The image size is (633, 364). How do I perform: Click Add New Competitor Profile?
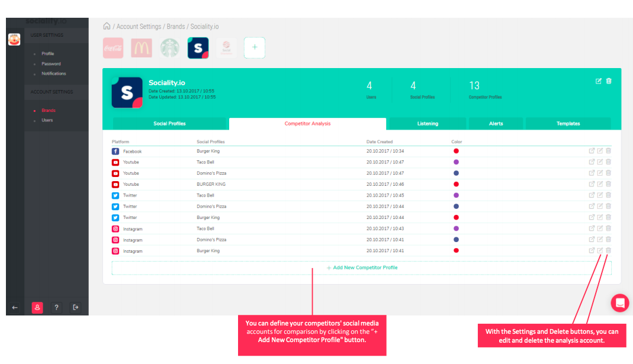362,268
